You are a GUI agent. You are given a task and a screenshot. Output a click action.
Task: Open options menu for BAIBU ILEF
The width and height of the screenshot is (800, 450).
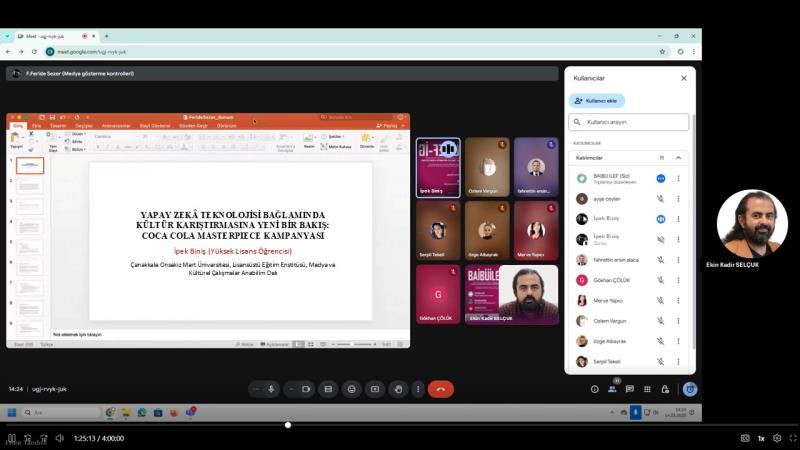coord(678,179)
